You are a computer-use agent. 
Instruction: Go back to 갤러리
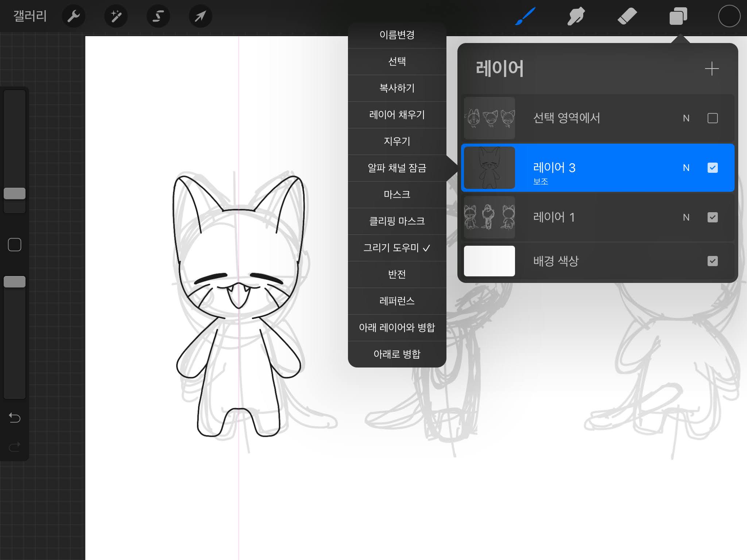(30, 16)
